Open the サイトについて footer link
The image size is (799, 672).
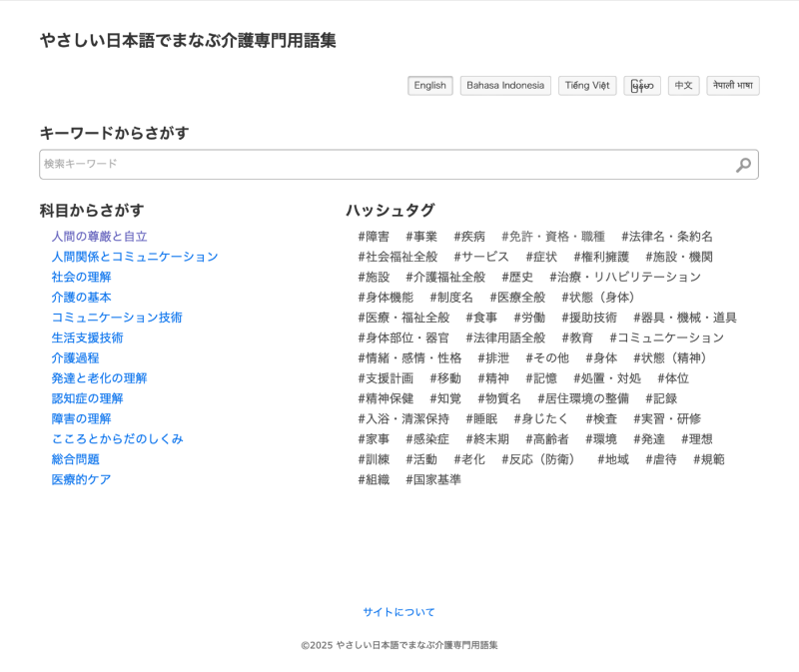pos(399,612)
